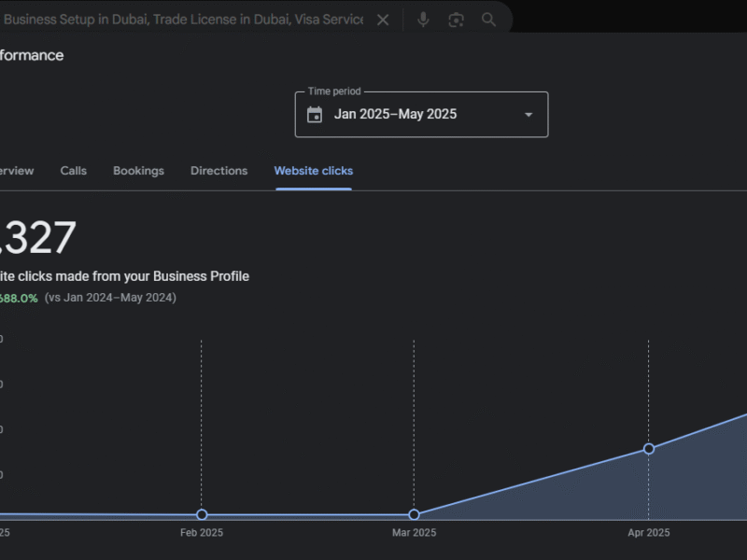The height and width of the screenshot is (560, 747).
Task: Go to the partially visible Overview tab
Action: tap(16, 171)
